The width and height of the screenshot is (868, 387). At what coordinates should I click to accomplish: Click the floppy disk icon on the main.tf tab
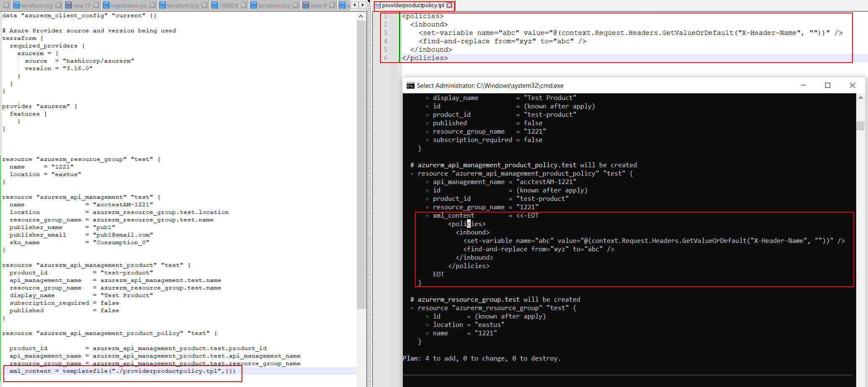[x=305, y=5]
